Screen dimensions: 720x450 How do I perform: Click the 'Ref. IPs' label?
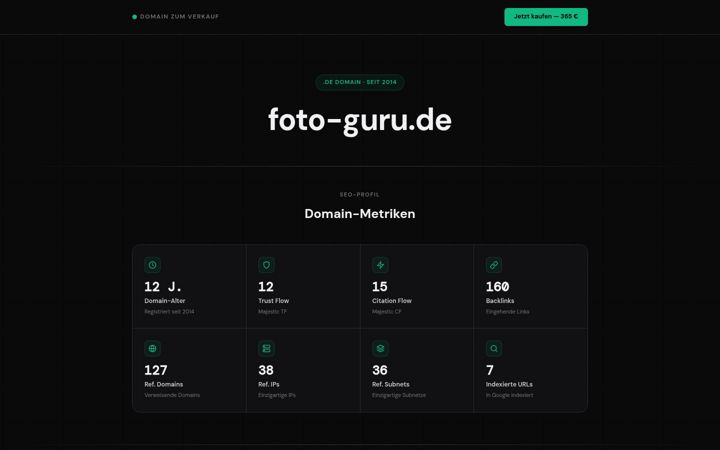pyautogui.click(x=269, y=384)
